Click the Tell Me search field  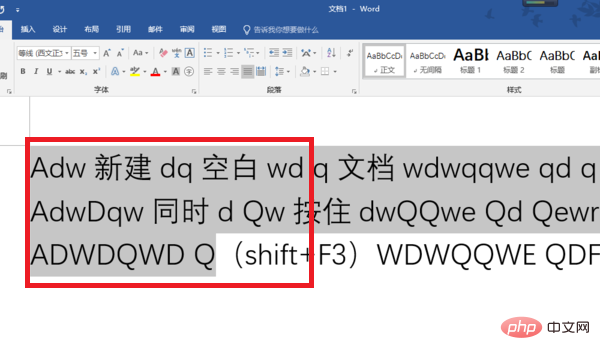[x=286, y=29]
